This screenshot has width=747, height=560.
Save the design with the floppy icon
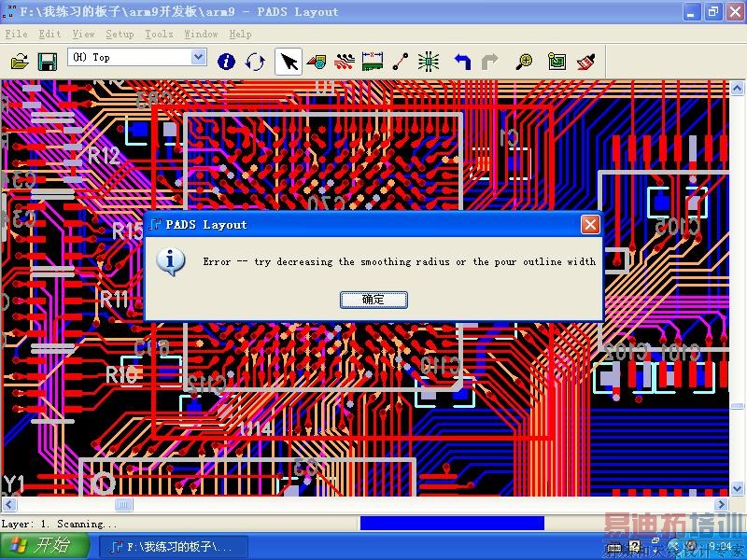[x=48, y=62]
